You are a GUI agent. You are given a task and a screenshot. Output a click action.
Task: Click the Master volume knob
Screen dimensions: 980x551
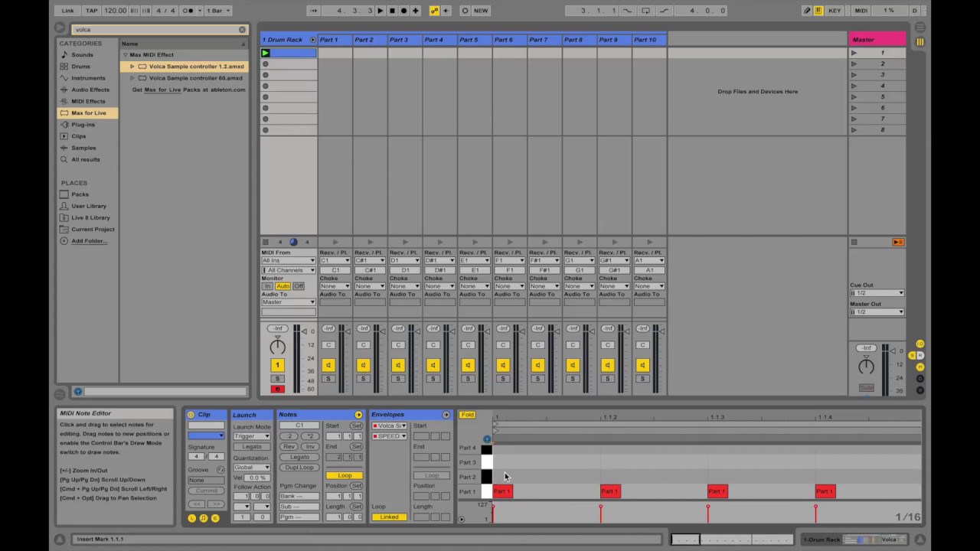click(x=865, y=366)
